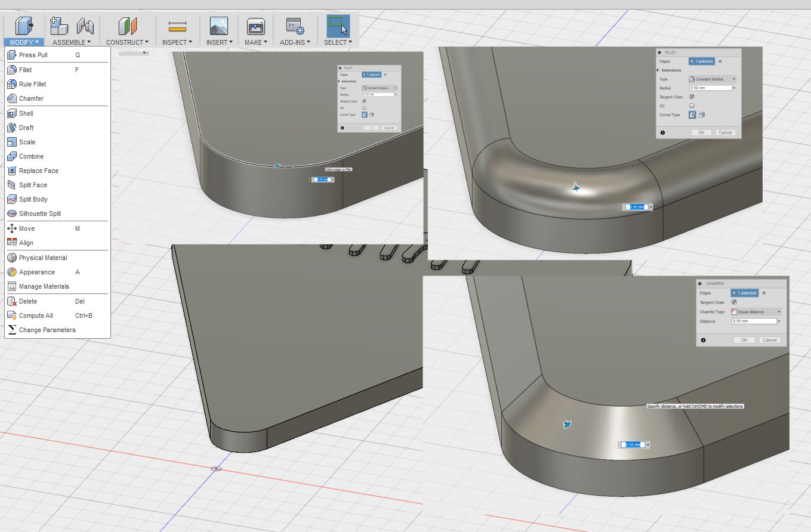Open the MAKE dropdown menu
This screenshot has height=532, width=811.
[x=256, y=42]
